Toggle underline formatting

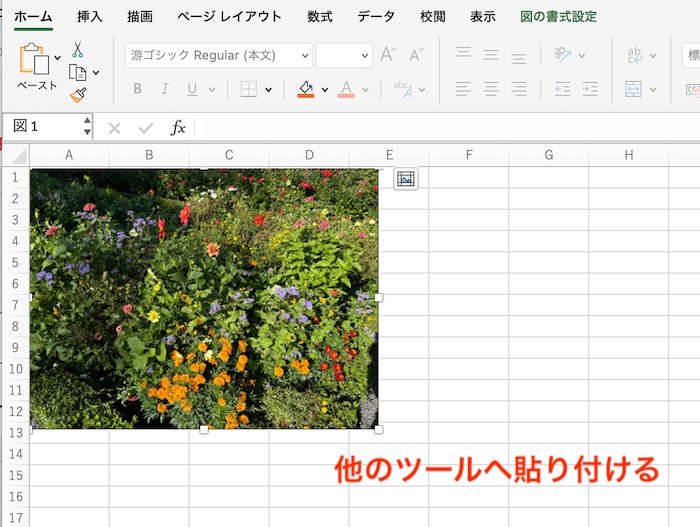[192, 89]
